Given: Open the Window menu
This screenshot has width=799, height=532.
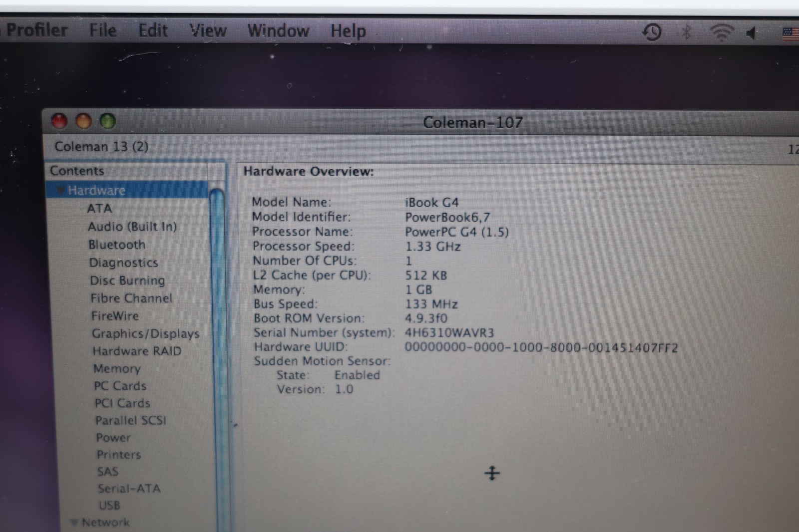Looking at the screenshot, I should 278,31.
